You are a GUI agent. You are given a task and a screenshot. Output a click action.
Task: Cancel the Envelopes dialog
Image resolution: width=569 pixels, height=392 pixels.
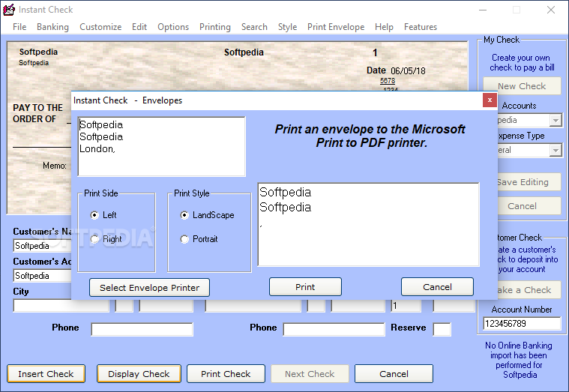pos(437,287)
